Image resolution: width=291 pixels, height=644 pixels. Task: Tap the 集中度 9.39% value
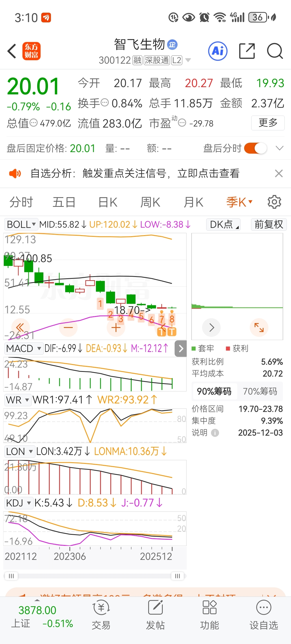pos(272,421)
